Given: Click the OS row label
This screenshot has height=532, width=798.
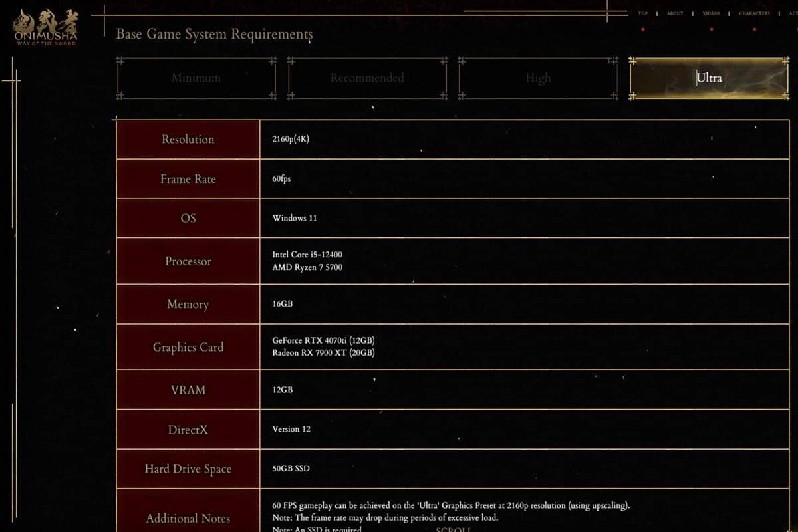Looking at the screenshot, I should coord(188,218).
